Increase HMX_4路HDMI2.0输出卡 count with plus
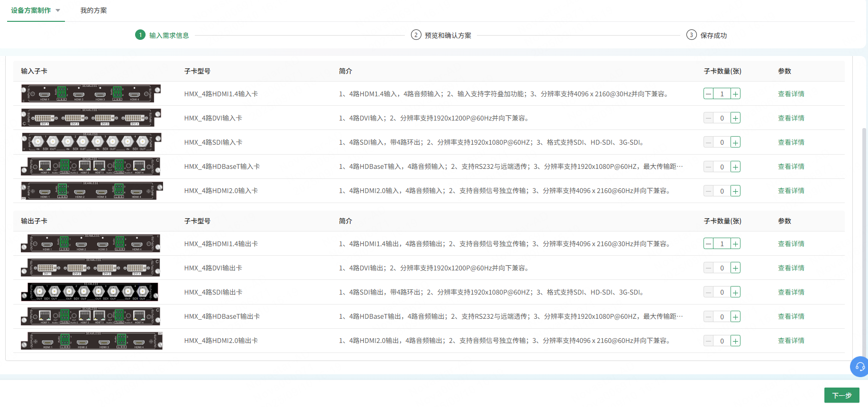 (x=735, y=341)
